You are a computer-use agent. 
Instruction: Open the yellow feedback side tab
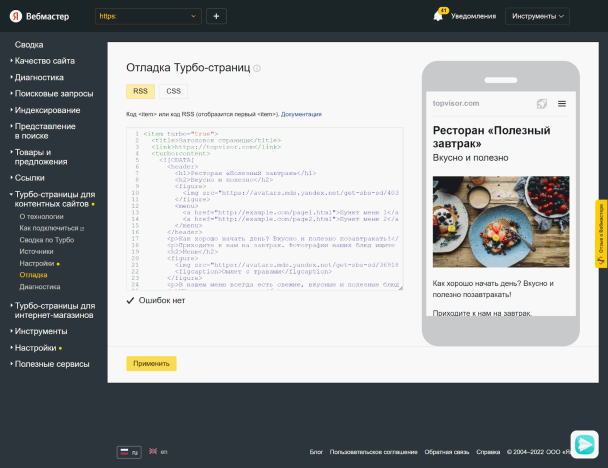(x=601, y=232)
